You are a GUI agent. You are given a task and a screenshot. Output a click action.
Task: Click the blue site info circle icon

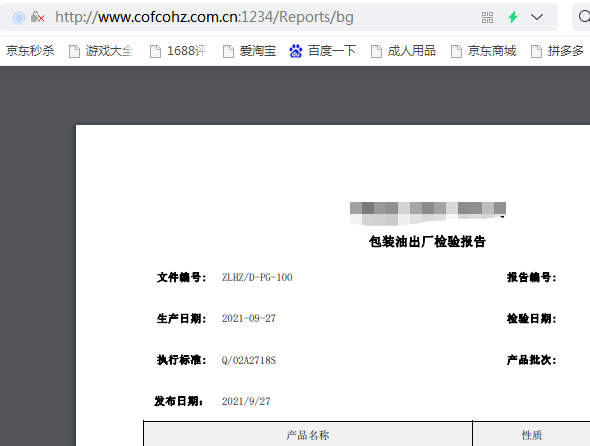click(19, 17)
